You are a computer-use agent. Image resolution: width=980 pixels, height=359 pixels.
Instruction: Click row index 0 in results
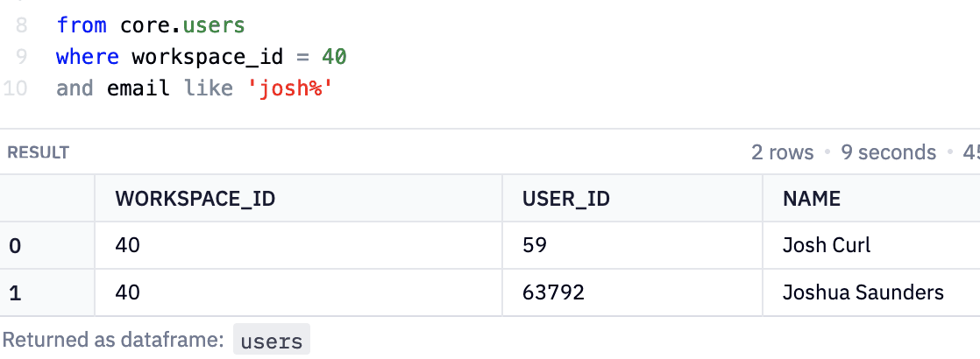(x=15, y=246)
